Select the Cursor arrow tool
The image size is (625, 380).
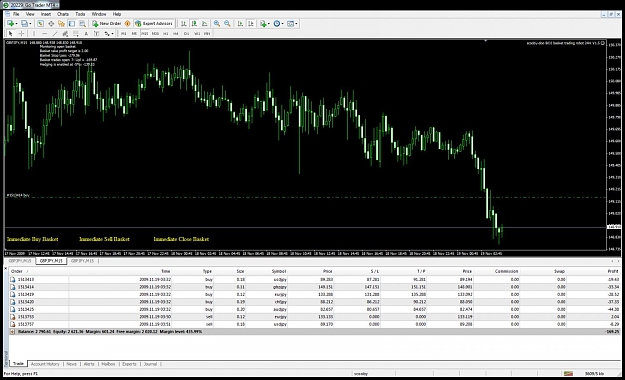(x=11, y=33)
